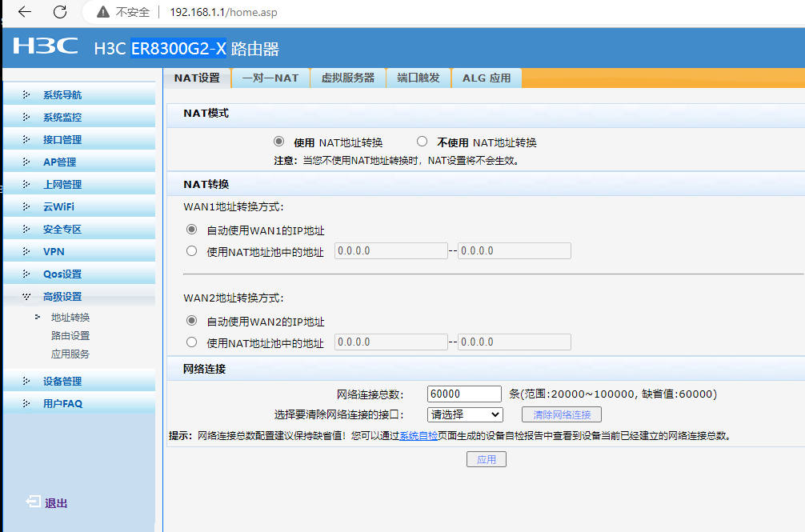Click the logout icon beside 退出
The height and width of the screenshot is (532, 805).
click(34, 502)
